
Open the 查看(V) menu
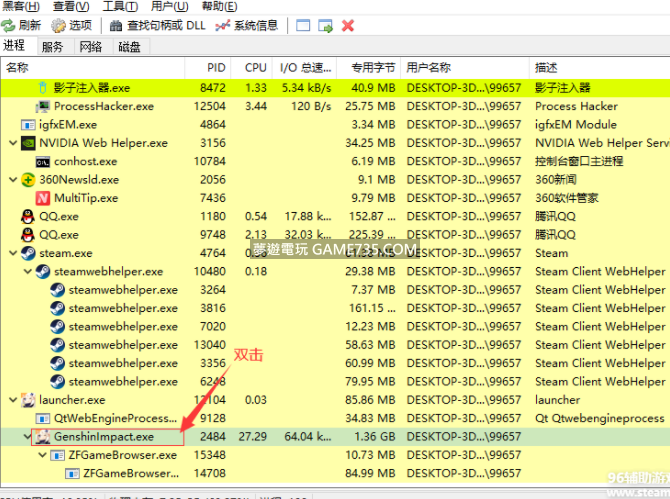tap(71, 6)
